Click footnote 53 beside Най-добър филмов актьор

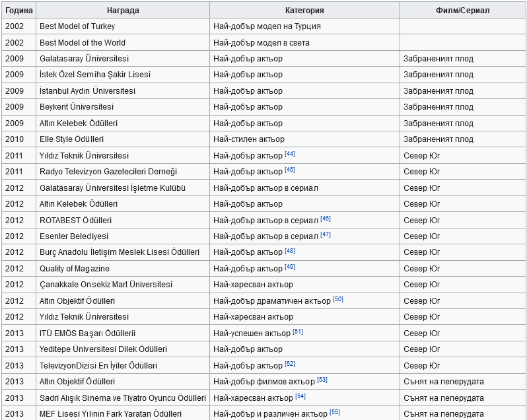[322, 380]
